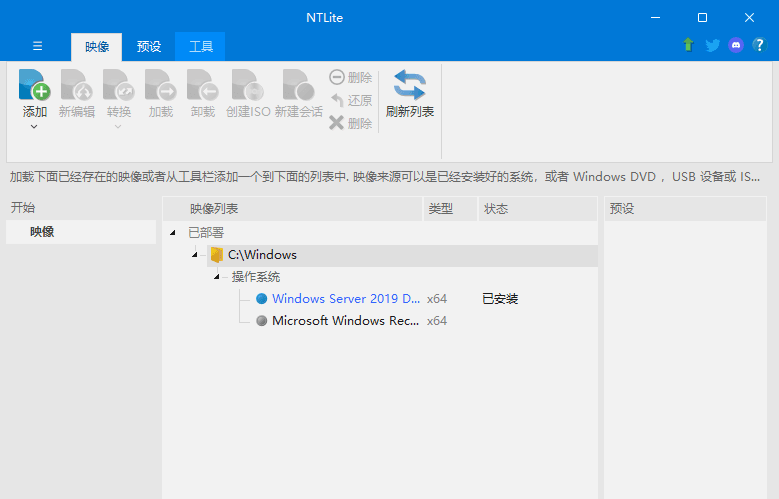
Task: Switch to the 预设 tab
Action: click(x=148, y=46)
